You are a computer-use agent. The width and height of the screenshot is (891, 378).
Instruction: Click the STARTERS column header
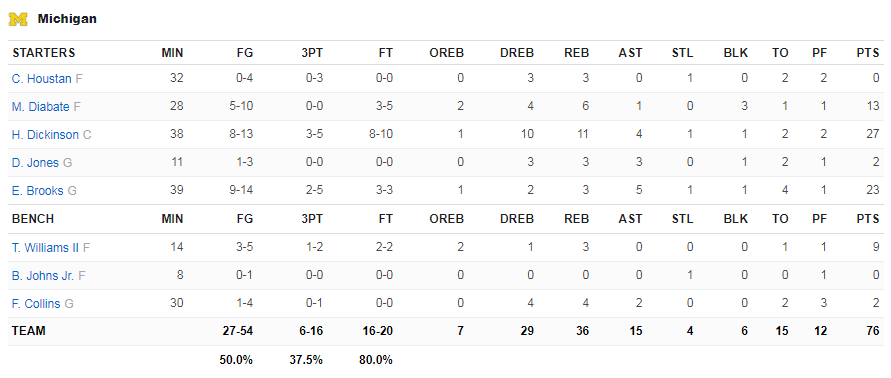(x=44, y=53)
